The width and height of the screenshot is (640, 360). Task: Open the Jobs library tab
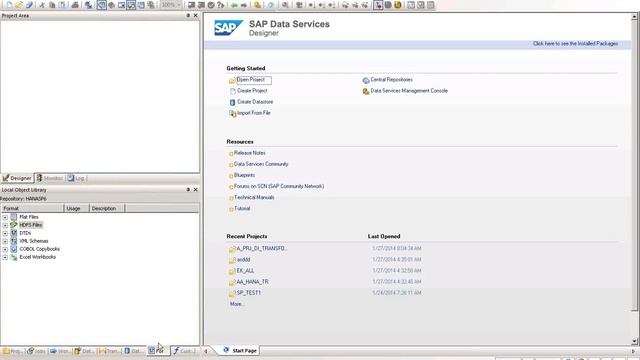coord(36,351)
